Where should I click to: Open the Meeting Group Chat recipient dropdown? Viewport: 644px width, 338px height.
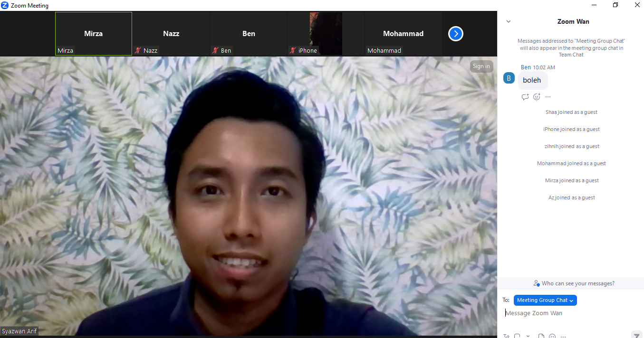[x=545, y=300]
